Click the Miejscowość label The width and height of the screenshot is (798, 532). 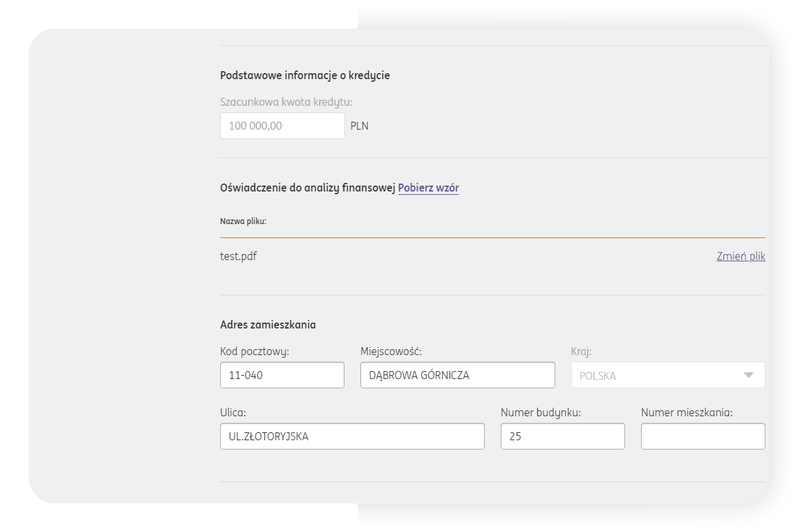391,351
